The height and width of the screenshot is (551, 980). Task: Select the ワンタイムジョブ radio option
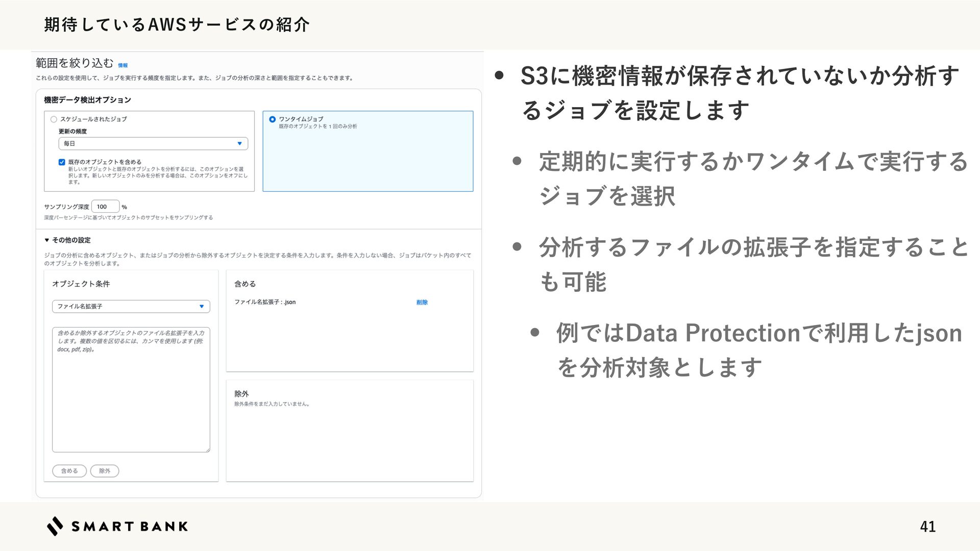(x=273, y=119)
